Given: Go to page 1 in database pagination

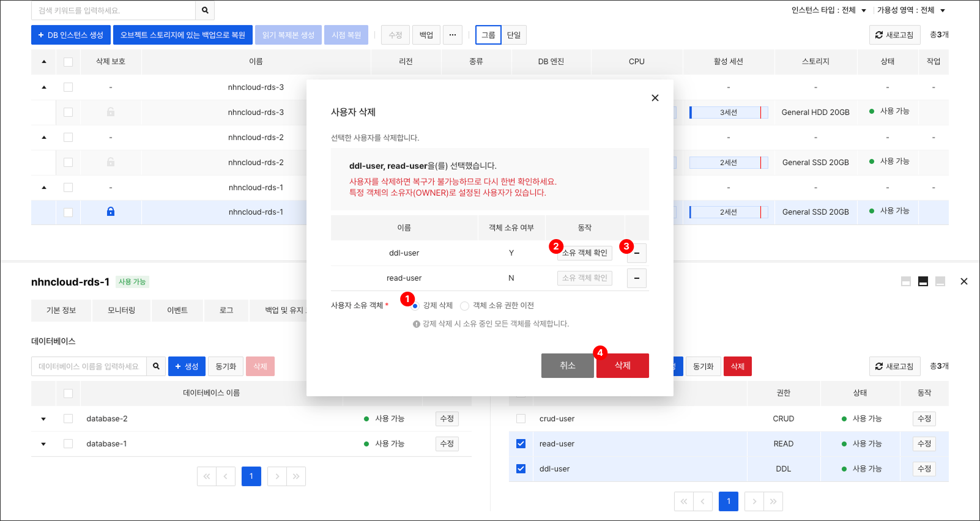Looking at the screenshot, I should pos(251,476).
